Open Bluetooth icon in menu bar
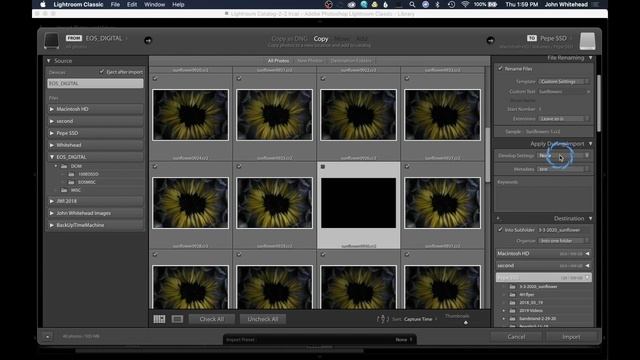The image size is (640, 360). point(438,4)
